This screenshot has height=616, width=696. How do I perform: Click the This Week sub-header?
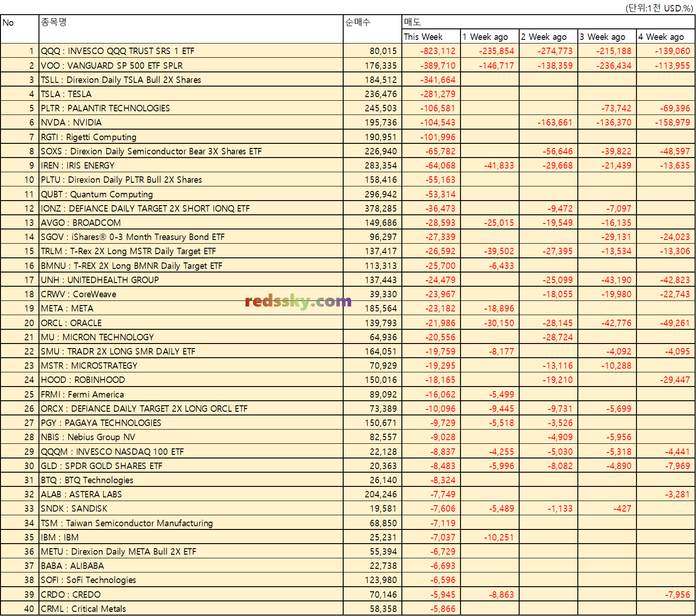click(x=431, y=37)
